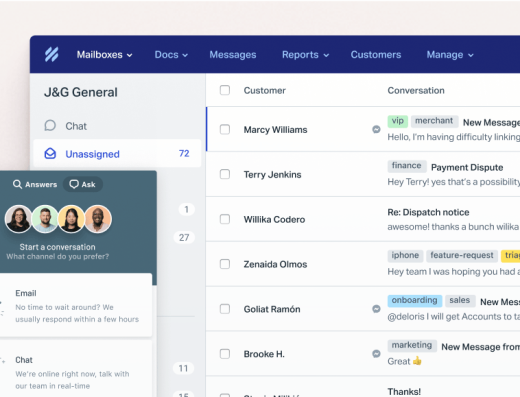Check the Zenaida Olmos row checkbox
The width and height of the screenshot is (520, 397).
point(225,264)
